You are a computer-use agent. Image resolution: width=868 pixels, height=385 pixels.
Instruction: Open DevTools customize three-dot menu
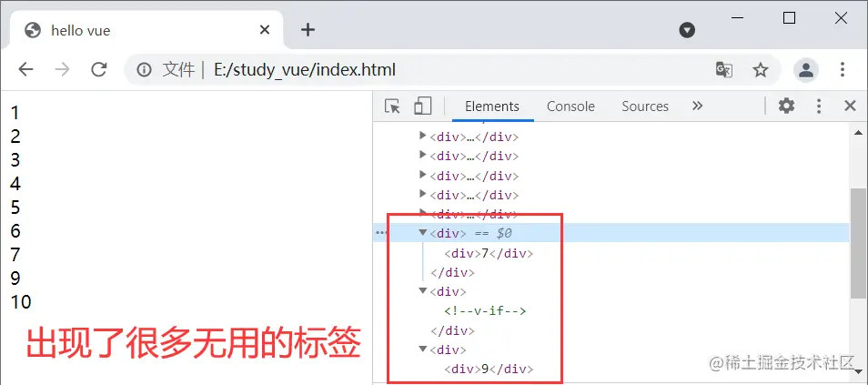coord(819,106)
